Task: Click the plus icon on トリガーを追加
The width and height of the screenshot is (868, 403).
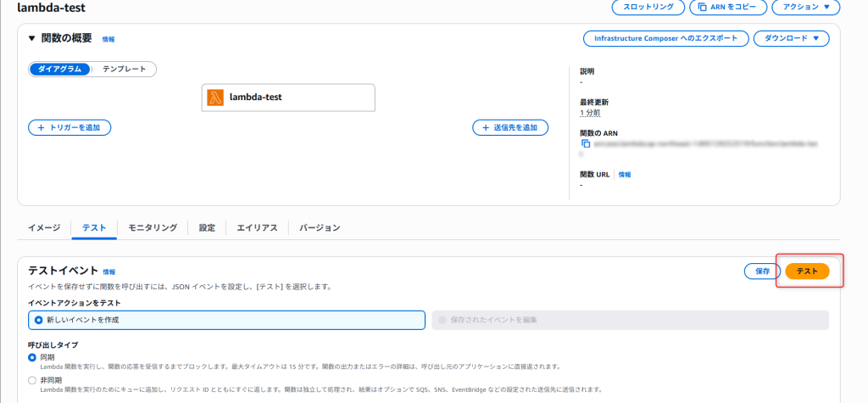Action: 42,127
